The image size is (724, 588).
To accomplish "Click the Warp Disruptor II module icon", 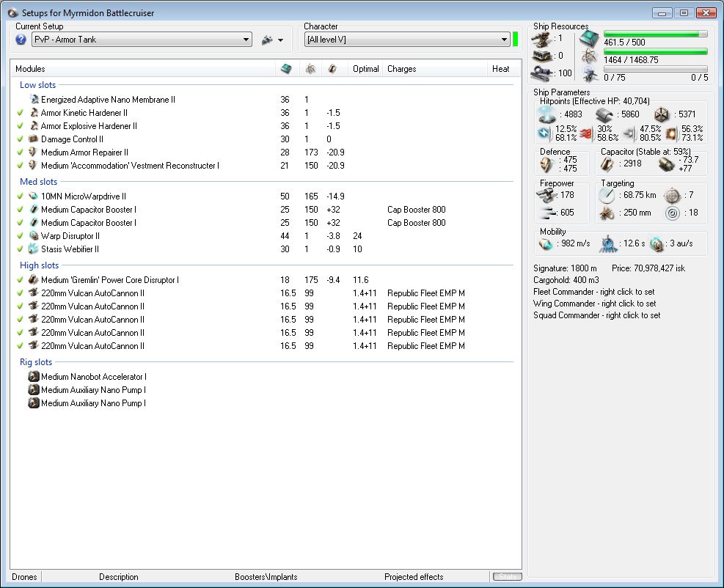I will (34, 236).
